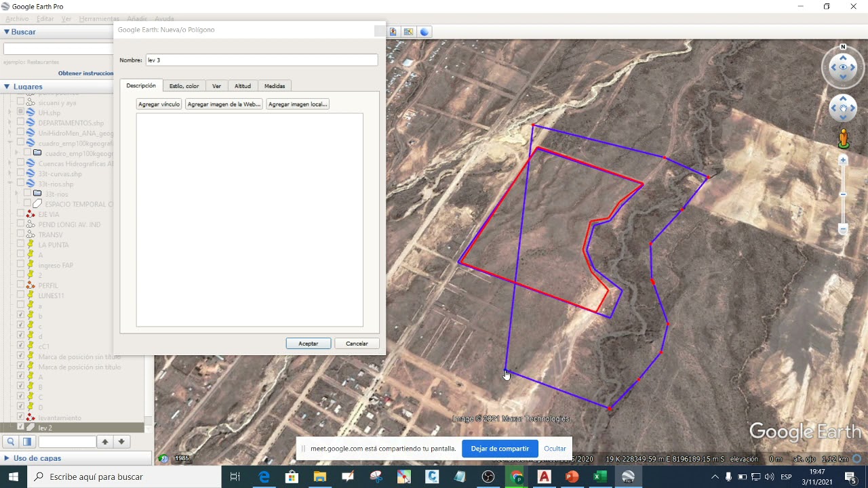The width and height of the screenshot is (868, 488).
Task: Open Microsoft Edge from the taskbar
Action: tap(264, 477)
